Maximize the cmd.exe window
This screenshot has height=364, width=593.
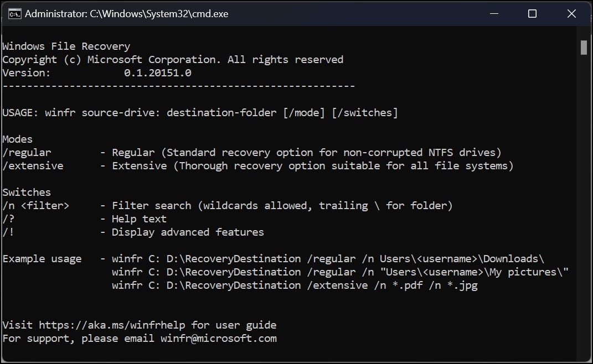[532, 14]
